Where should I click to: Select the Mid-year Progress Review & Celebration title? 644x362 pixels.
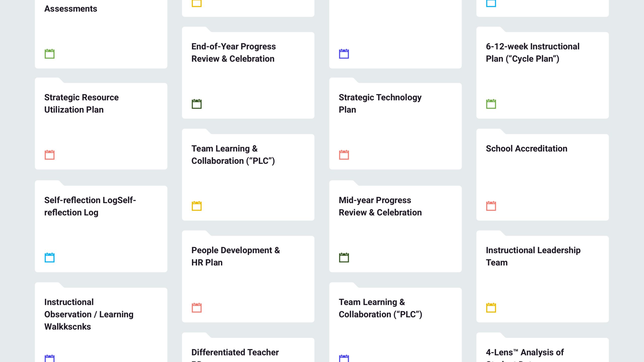point(380,206)
